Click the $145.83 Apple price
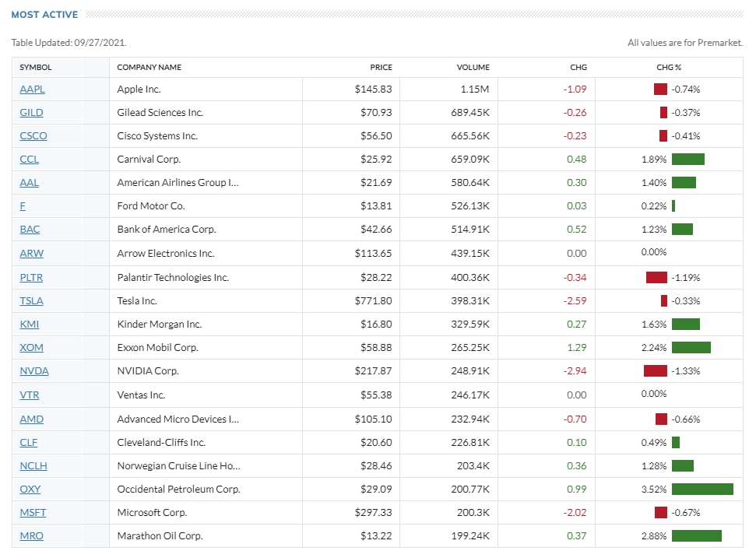This screenshot has width=756, height=558. [373, 89]
